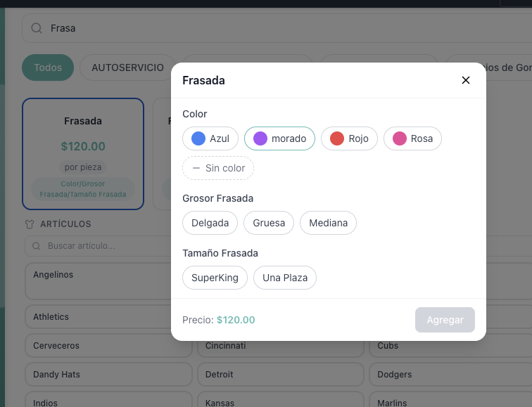532x407 pixels.
Task: Click the shirt icon beside ARTÍCULOS
Action: [x=30, y=224]
